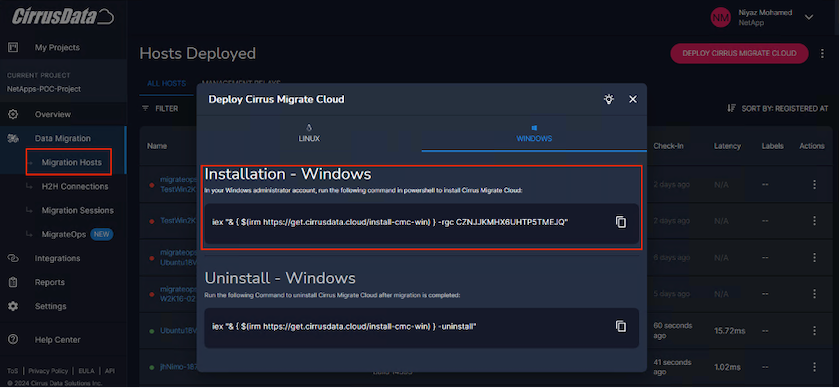This screenshot has height=388, width=840.
Task: Click Deploy Cirrus Migrate Cloud button
Action: (x=739, y=54)
